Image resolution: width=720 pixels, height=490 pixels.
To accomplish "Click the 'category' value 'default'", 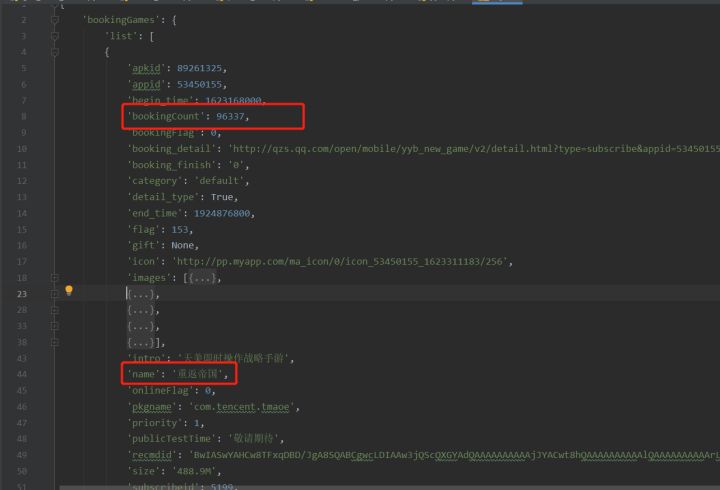I will (x=219, y=181).
